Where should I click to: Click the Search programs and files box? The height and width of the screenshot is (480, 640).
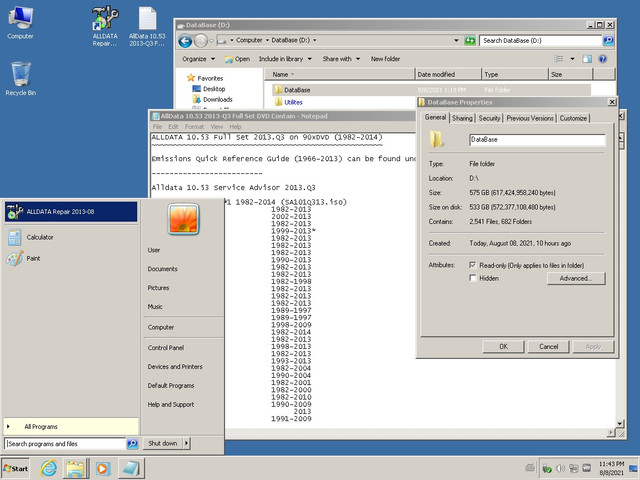point(65,444)
